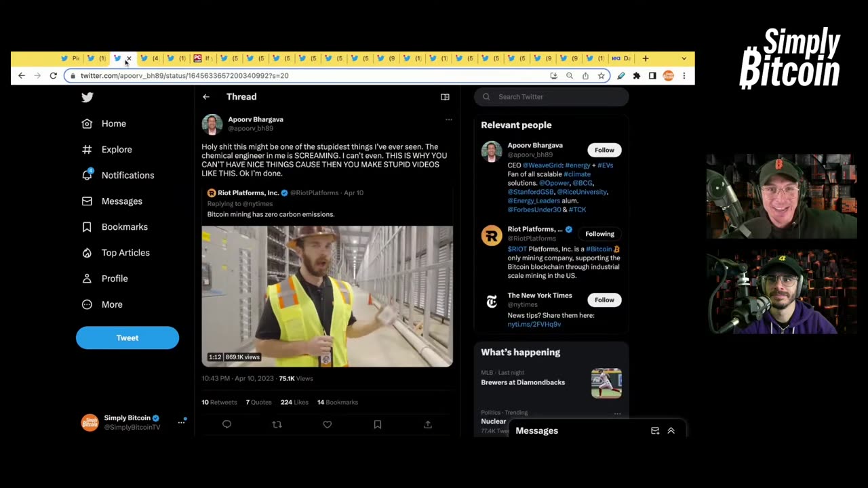Switch to the last tab labeled Da

pos(621,58)
